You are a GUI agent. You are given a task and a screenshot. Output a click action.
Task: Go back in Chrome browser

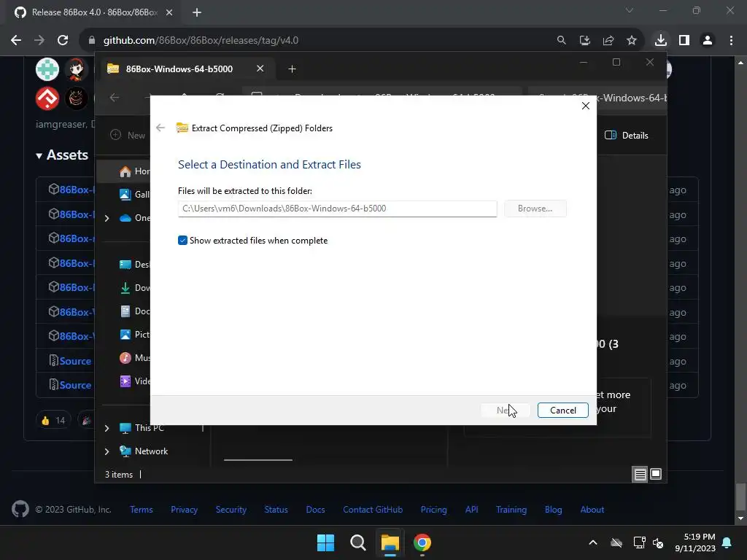pos(16,40)
